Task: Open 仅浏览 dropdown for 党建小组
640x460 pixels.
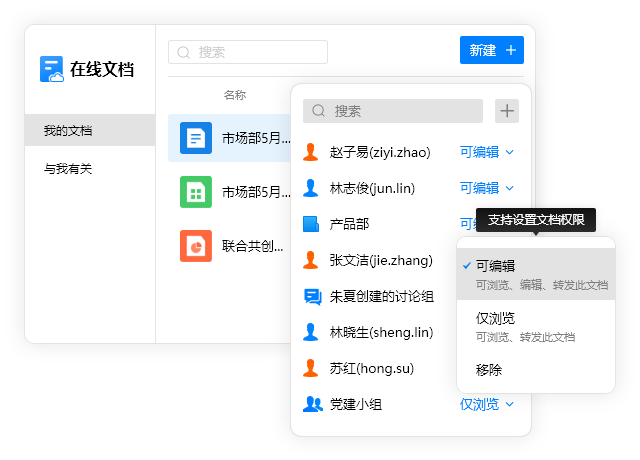Action: [x=487, y=404]
